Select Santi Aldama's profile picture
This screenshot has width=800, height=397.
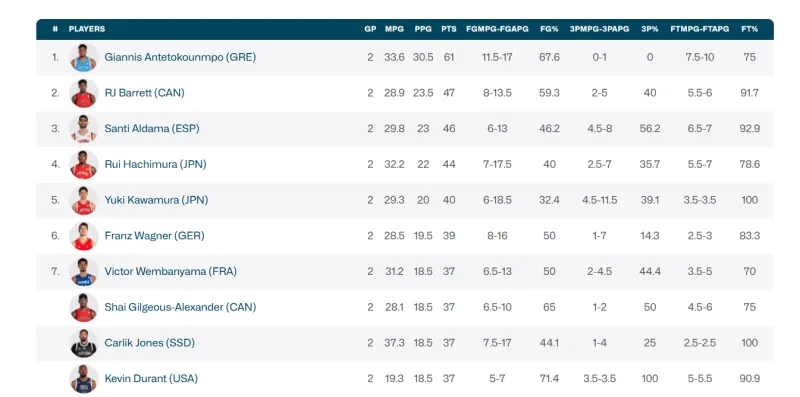click(83, 129)
